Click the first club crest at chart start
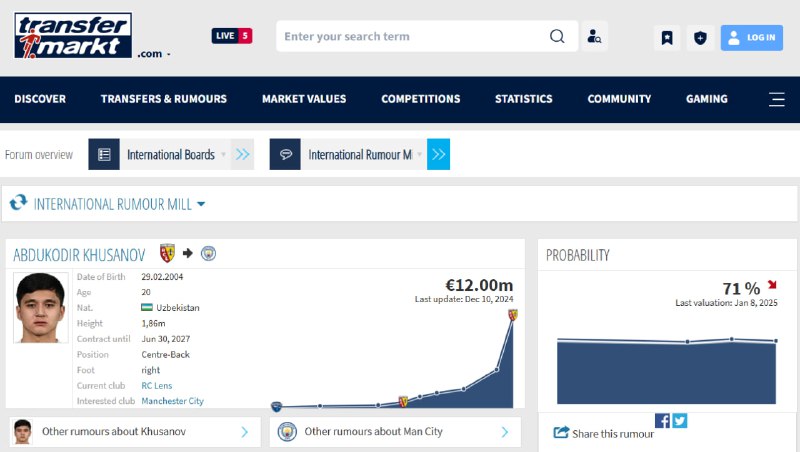Viewport: 800px width, 452px height. (276, 407)
